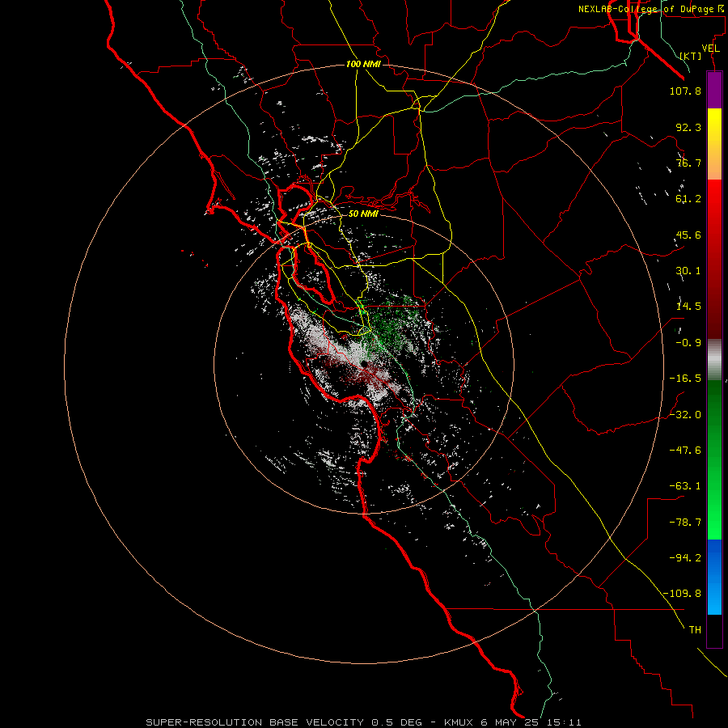The image size is (728, 728).
Task: Pick the blue segment of velocity color bar
Action: (x=714, y=577)
